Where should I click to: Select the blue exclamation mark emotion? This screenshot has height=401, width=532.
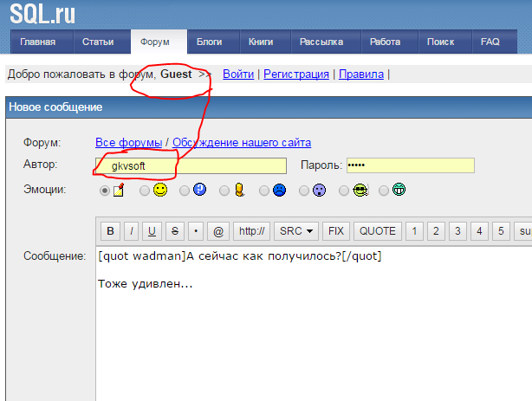(x=199, y=191)
